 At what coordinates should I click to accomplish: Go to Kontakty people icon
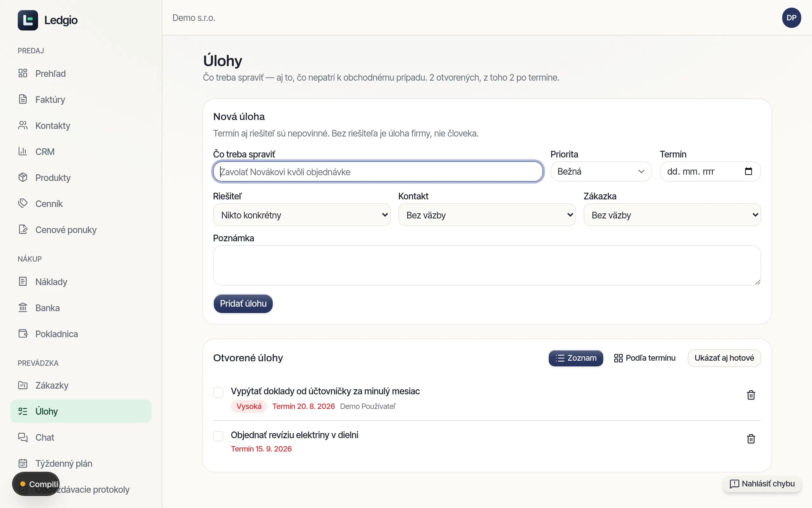(23, 125)
